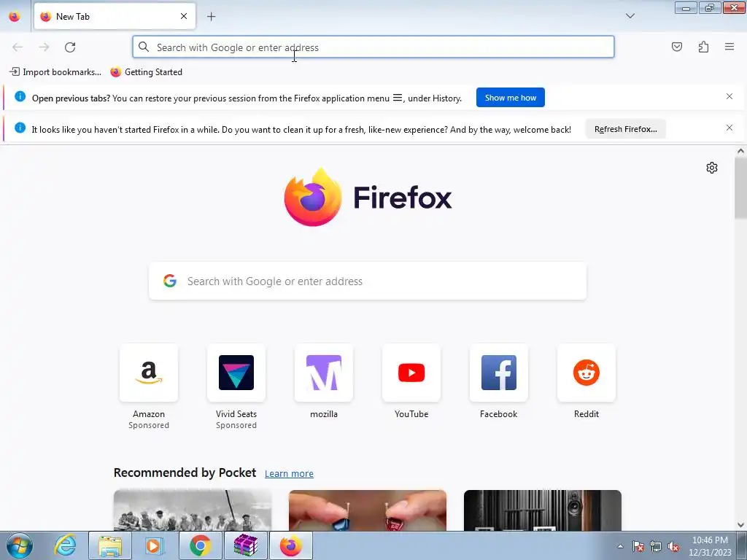747x560 pixels.
Task: Click the scrollbar down arrow
Action: click(x=740, y=525)
